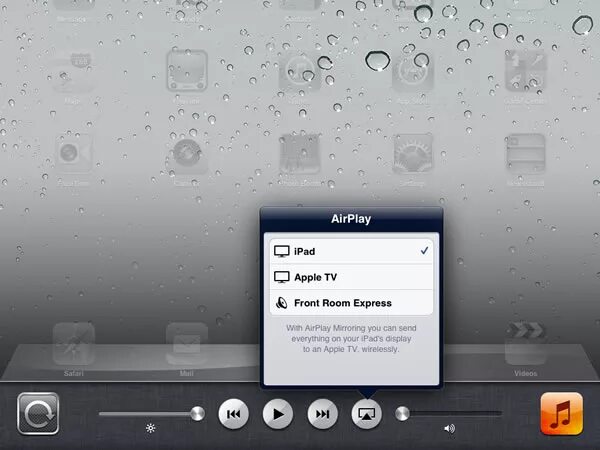The width and height of the screenshot is (600, 450).
Task: Select iPad as the AirPlay output
Action: click(351, 251)
